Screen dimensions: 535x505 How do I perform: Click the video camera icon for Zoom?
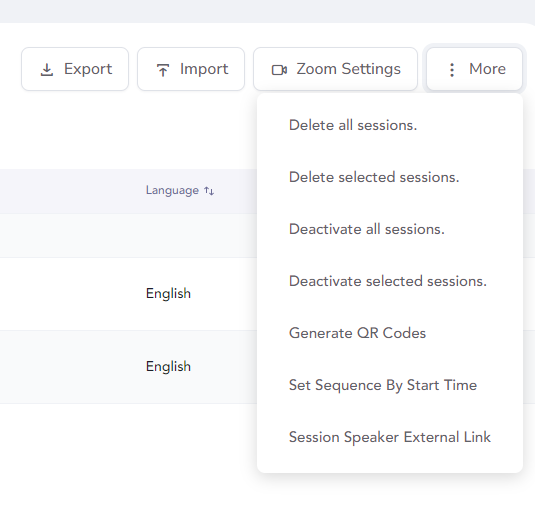[x=279, y=70]
